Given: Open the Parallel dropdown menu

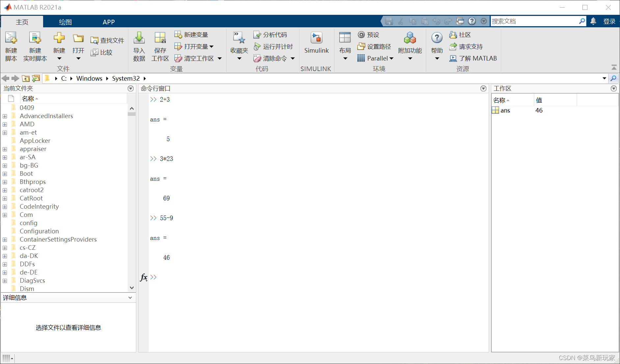Looking at the screenshot, I should (x=391, y=59).
